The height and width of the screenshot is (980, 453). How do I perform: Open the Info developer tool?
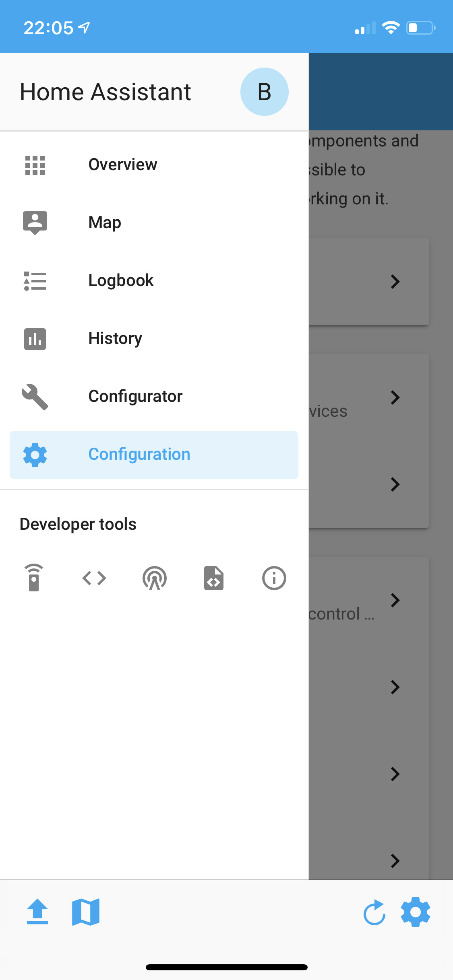(274, 578)
